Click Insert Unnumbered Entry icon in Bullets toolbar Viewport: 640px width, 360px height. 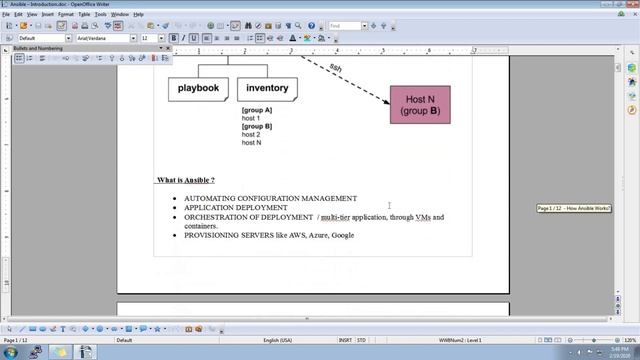(99, 58)
